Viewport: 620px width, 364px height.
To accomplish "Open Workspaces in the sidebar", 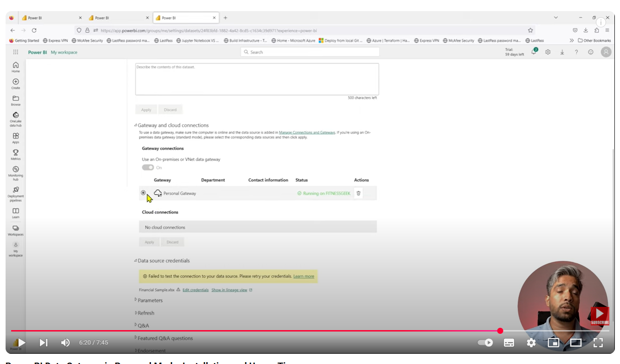I will (x=16, y=230).
